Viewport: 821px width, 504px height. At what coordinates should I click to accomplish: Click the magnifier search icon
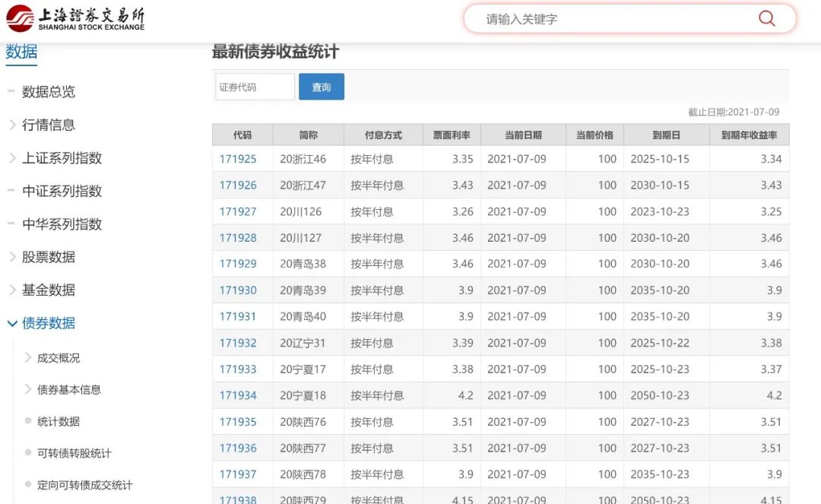click(766, 18)
